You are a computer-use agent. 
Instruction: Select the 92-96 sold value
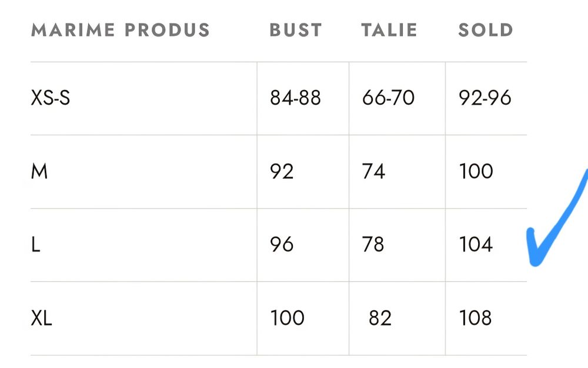pyautogui.click(x=485, y=98)
